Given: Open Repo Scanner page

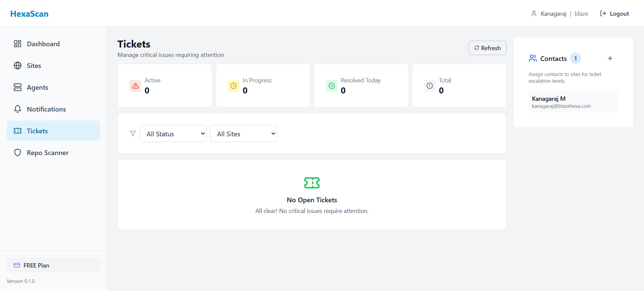Looking at the screenshot, I should coord(53,153).
